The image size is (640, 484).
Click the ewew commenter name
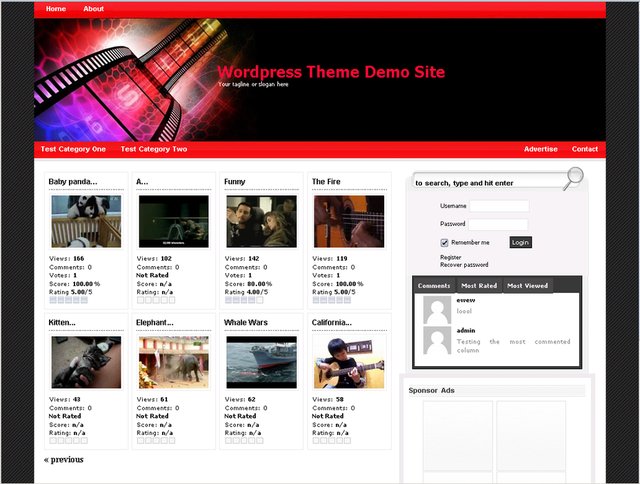point(466,300)
